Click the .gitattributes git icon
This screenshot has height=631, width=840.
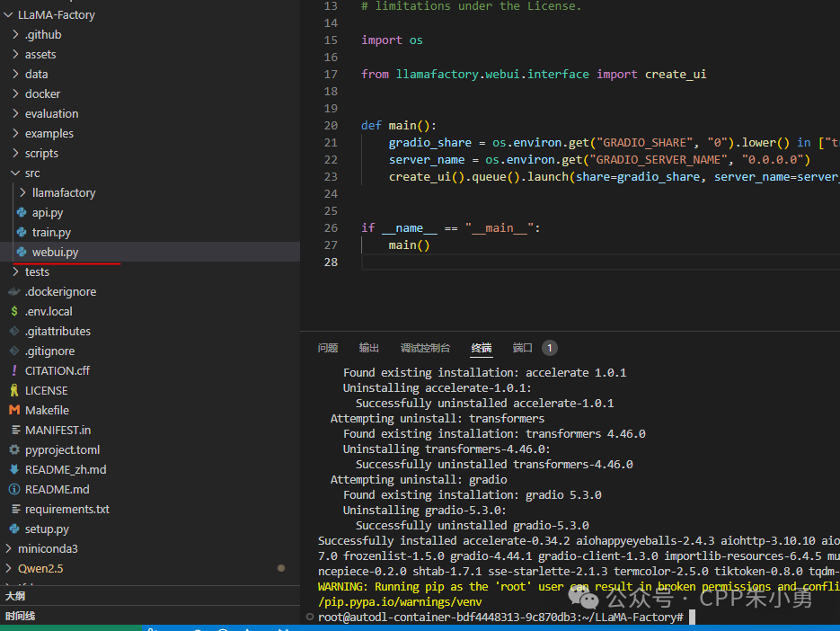tap(14, 332)
